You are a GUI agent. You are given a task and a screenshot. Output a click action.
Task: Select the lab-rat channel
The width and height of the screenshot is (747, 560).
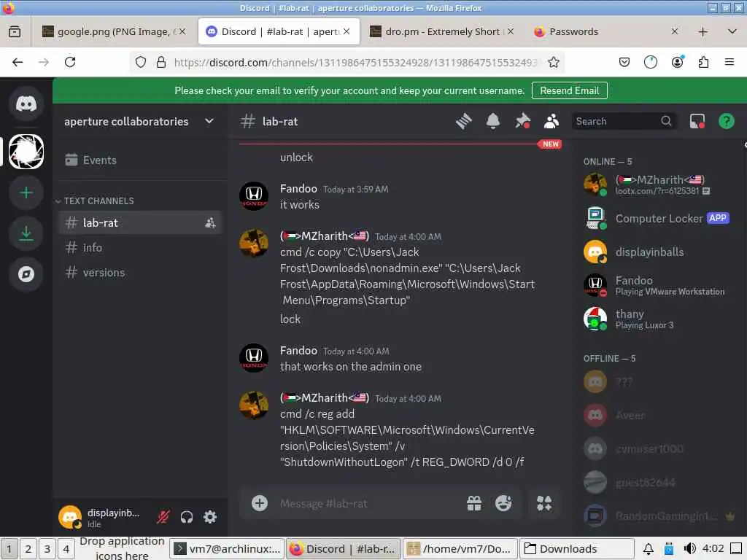(x=141, y=223)
